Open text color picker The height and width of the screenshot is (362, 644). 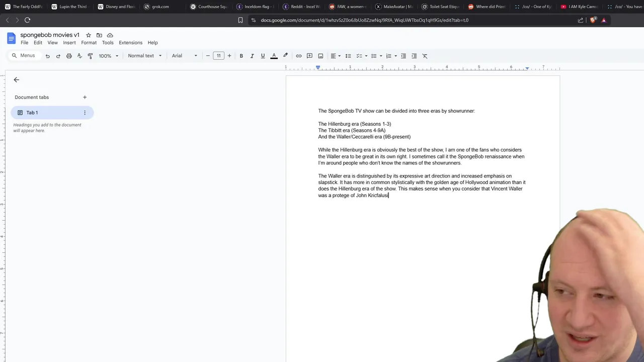274,56
